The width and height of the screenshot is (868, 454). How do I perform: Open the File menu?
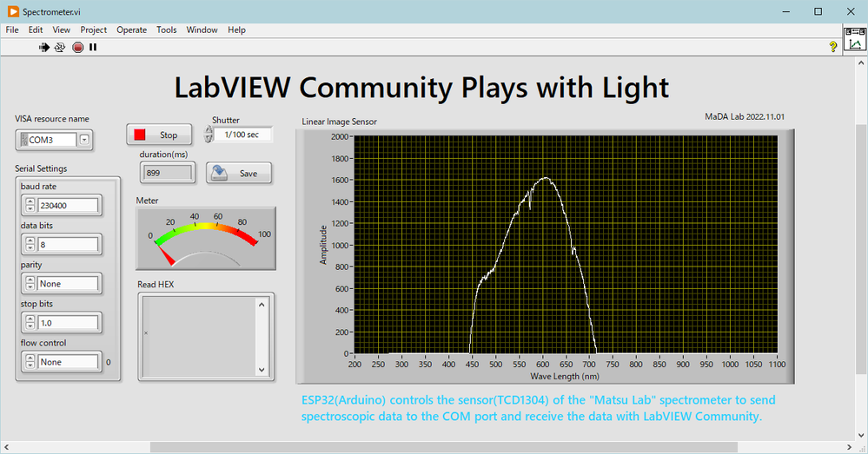[x=12, y=30]
